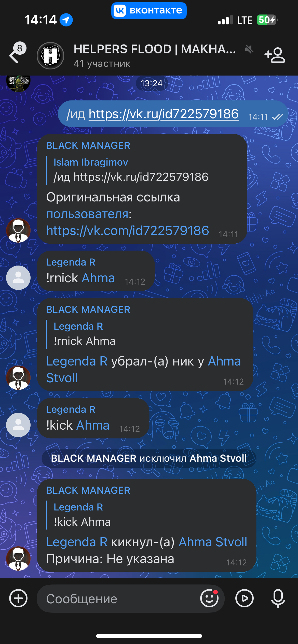This screenshot has height=644, width=298.
Task: Tap the video message play icon
Action: click(245, 598)
